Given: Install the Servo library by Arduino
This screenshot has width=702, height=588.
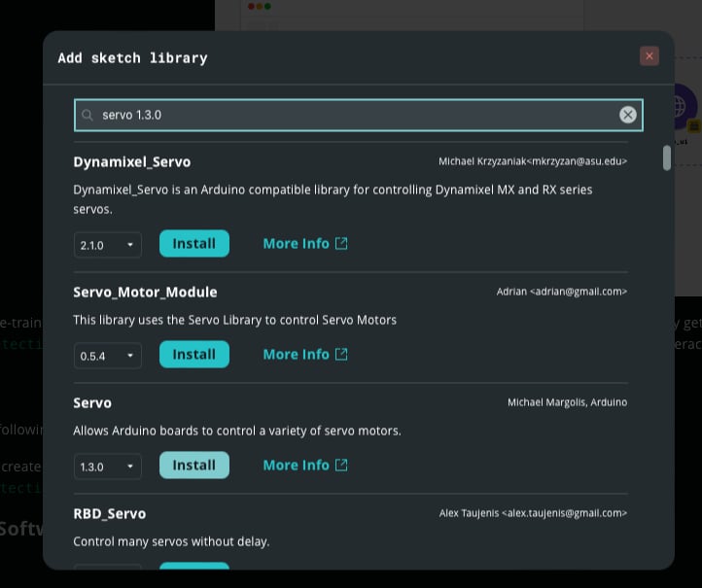Looking at the screenshot, I should click(193, 465).
